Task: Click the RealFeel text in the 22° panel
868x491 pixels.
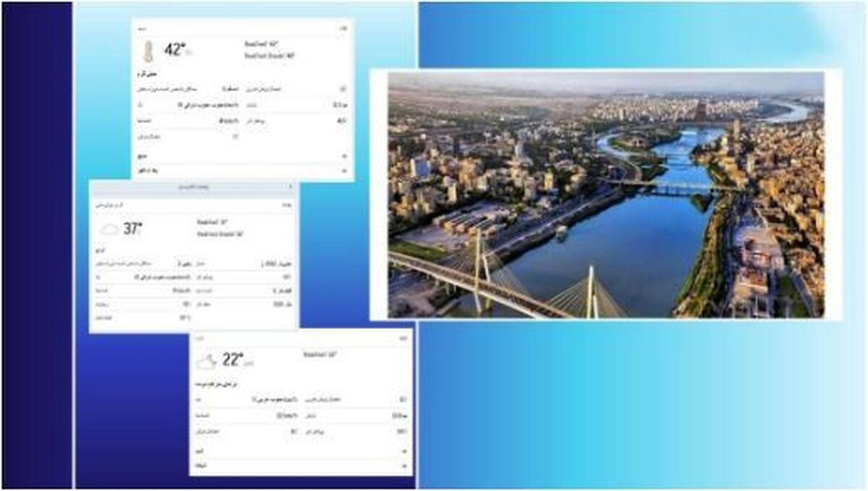Action: pos(320,354)
